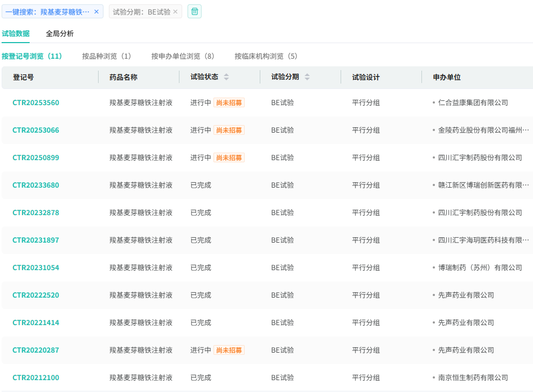Sort by 试验状态 column arrows
533x392 pixels.
pos(226,77)
